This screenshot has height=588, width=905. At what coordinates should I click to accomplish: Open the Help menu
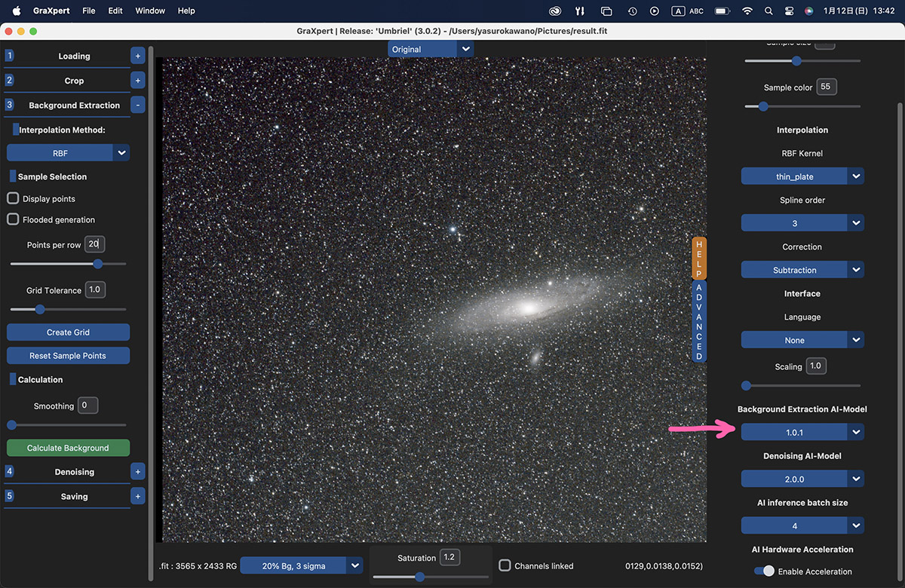tap(186, 11)
